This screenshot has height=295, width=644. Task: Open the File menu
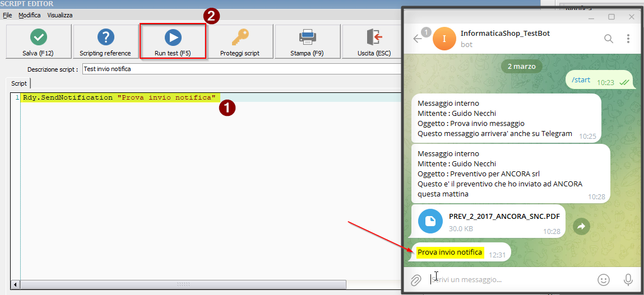coord(7,15)
